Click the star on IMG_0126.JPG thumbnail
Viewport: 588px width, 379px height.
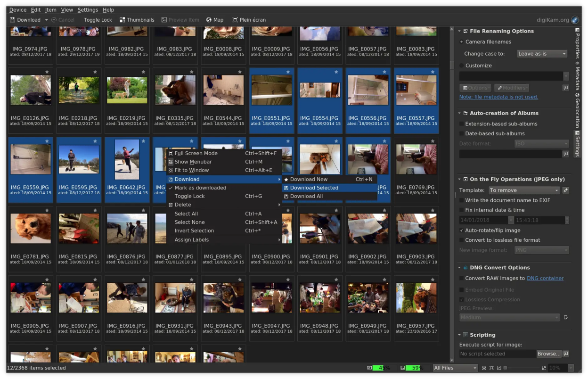pyautogui.click(x=47, y=72)
